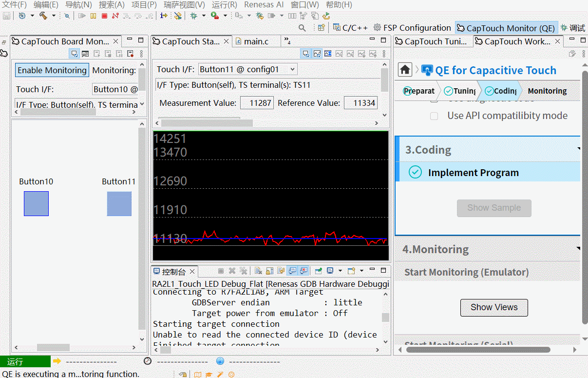Open Board Monitor view menu (three dots)
The image size is (588, 378).
click(x=141, y=54)
